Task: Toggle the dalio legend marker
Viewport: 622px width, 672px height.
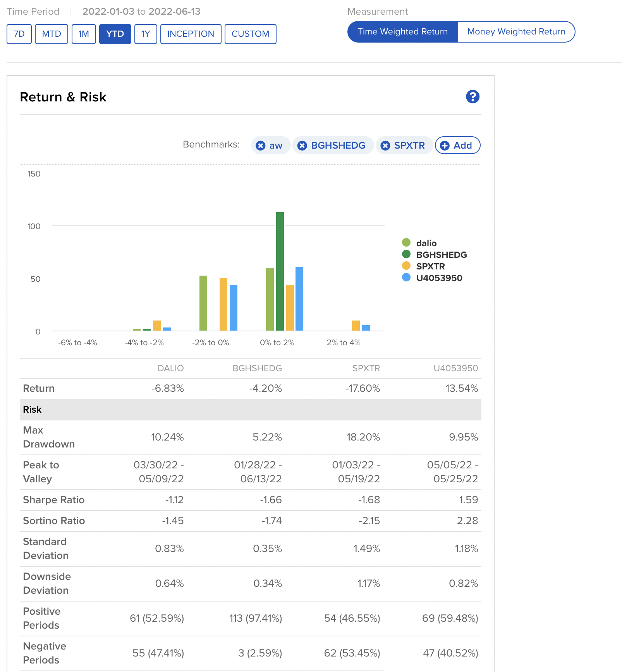Action: click(x=406, y=243)
